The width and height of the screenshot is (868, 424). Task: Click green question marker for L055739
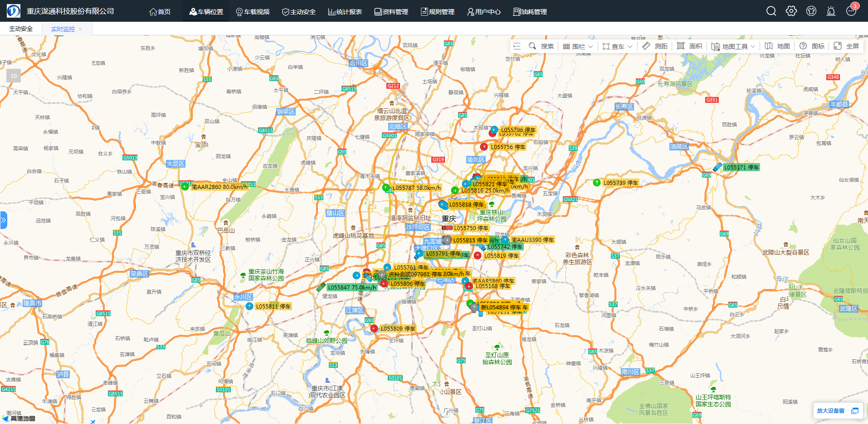click(597, 183)
